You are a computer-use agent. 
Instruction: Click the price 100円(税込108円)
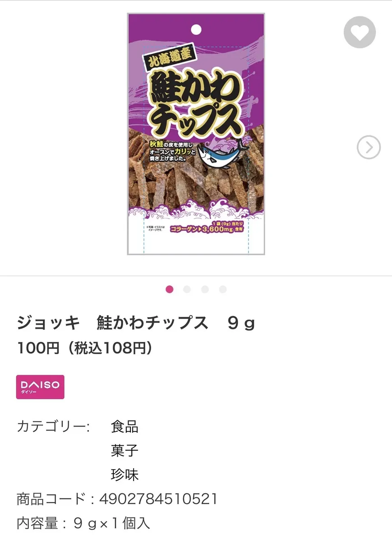tap(84, 348)
